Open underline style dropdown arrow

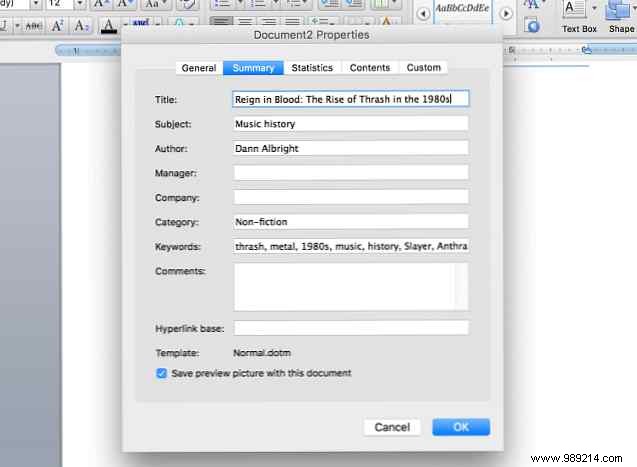pyautogui.click(x=17, y=26)
